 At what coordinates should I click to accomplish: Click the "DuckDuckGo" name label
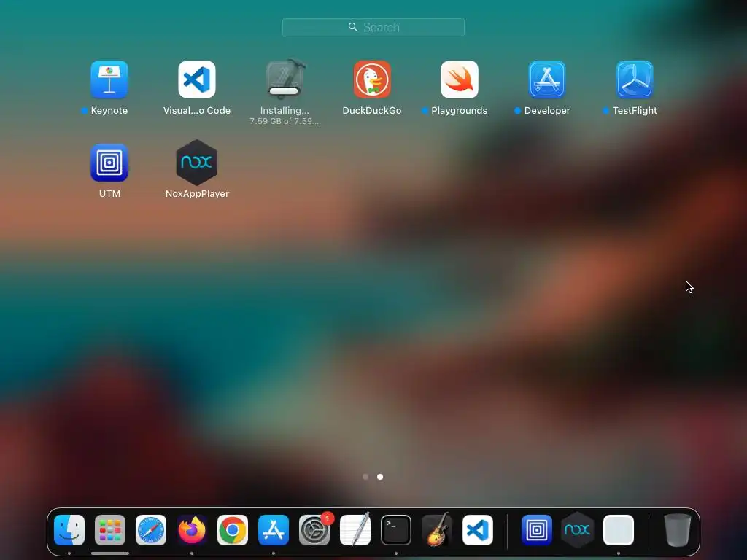[x=372, y=111]
